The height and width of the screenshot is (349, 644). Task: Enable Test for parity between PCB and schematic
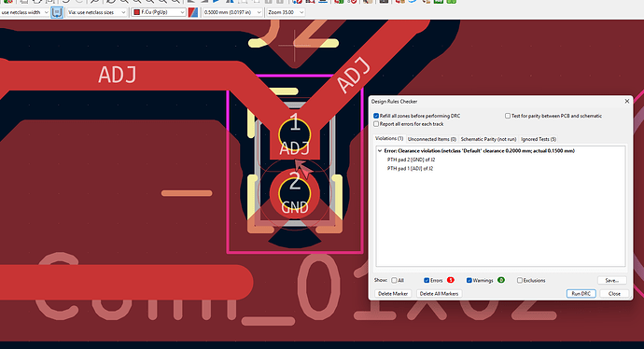coord(508,116)
